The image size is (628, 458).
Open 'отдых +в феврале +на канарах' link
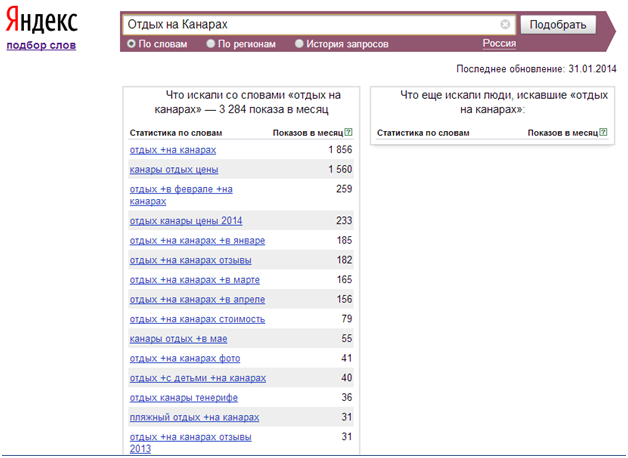[x=181, y=195]
